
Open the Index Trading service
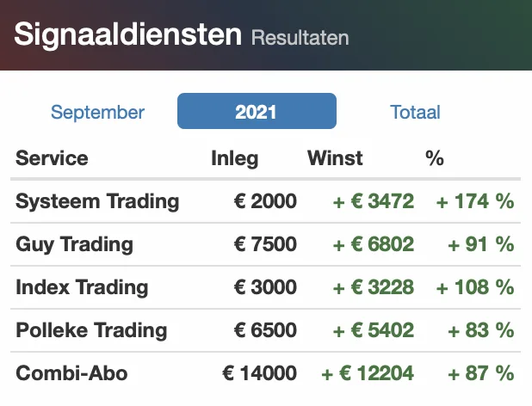click(x=82, y=287)
